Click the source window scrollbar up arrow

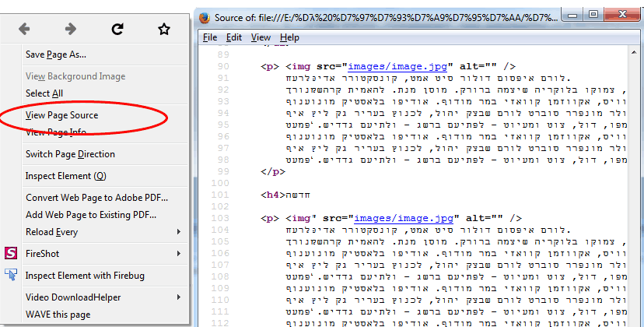tap(634, 52)
